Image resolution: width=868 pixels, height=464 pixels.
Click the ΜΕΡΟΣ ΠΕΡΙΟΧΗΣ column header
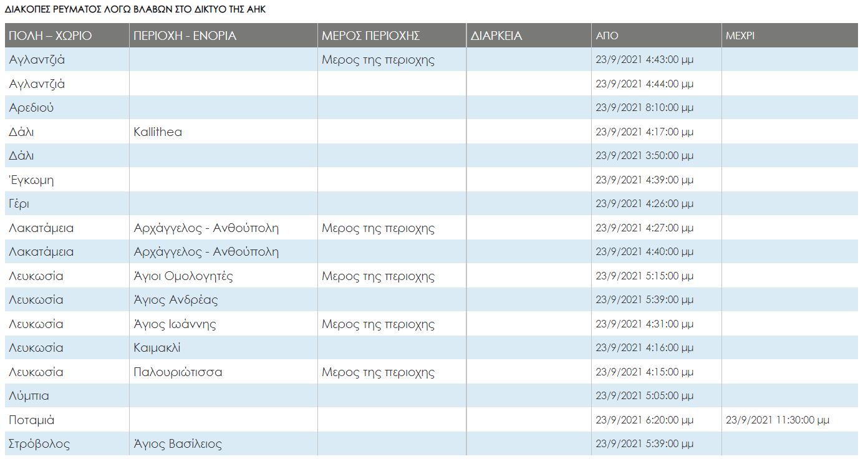pyautogui.click(x=371, y=36)
